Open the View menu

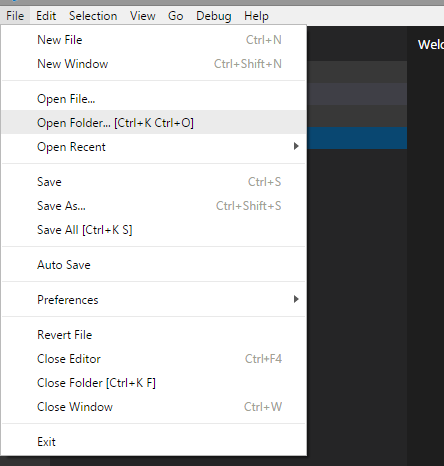(x=143, y=16)
